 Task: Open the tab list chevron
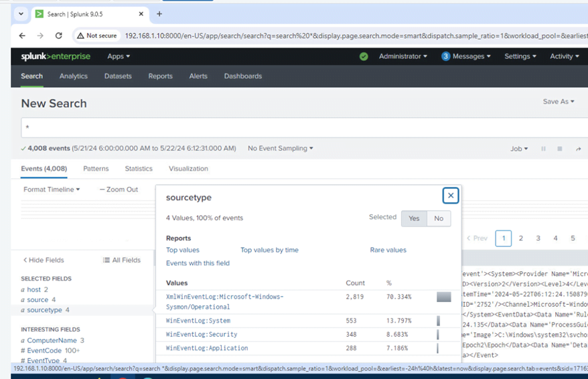(21, 14)
